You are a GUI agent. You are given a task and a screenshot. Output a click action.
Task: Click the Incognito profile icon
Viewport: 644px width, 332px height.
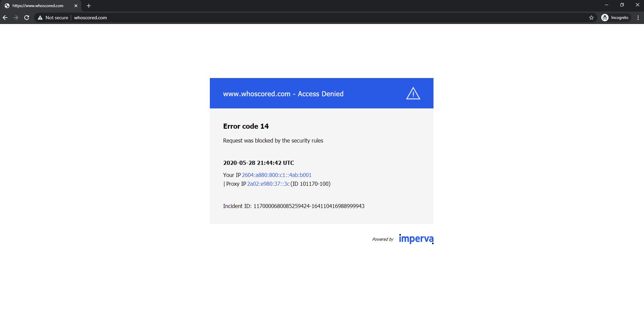click(605, 18)
